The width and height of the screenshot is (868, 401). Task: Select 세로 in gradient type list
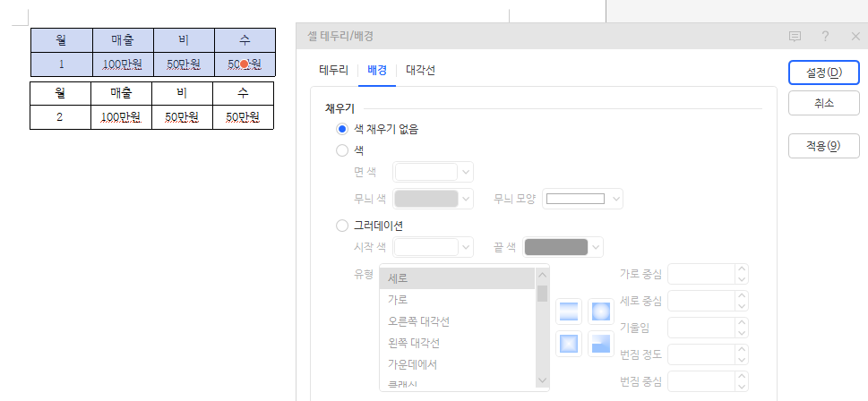[x=457, y=278]
